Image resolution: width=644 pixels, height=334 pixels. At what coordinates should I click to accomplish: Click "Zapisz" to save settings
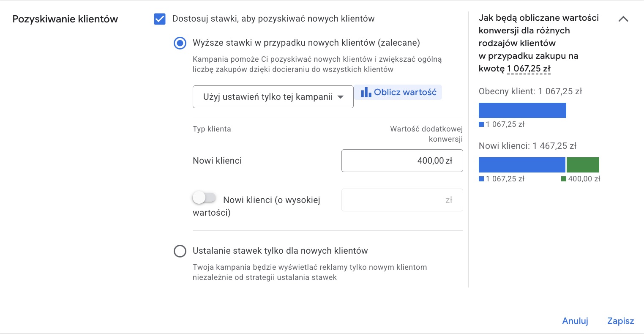point(620,321)
